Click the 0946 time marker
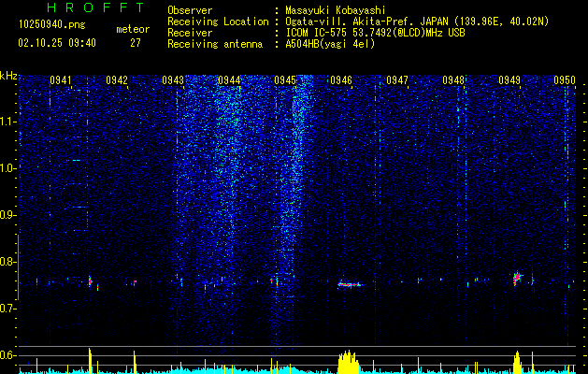Screen dimensions: 588x374 pos(341,80)
